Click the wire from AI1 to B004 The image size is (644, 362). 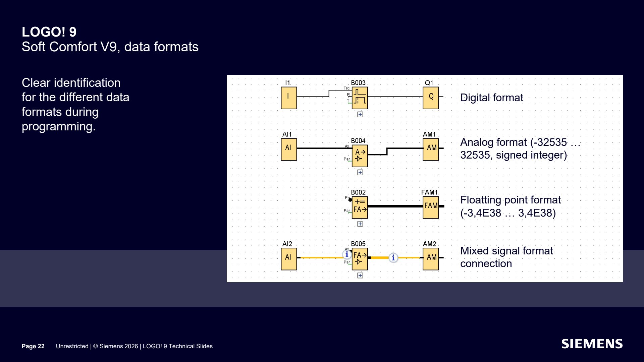pyautogui.click(x=324, y=148)
